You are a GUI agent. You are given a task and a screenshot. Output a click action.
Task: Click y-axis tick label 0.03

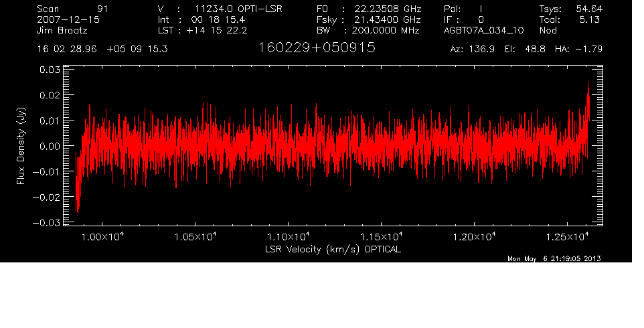click(50, 70)
